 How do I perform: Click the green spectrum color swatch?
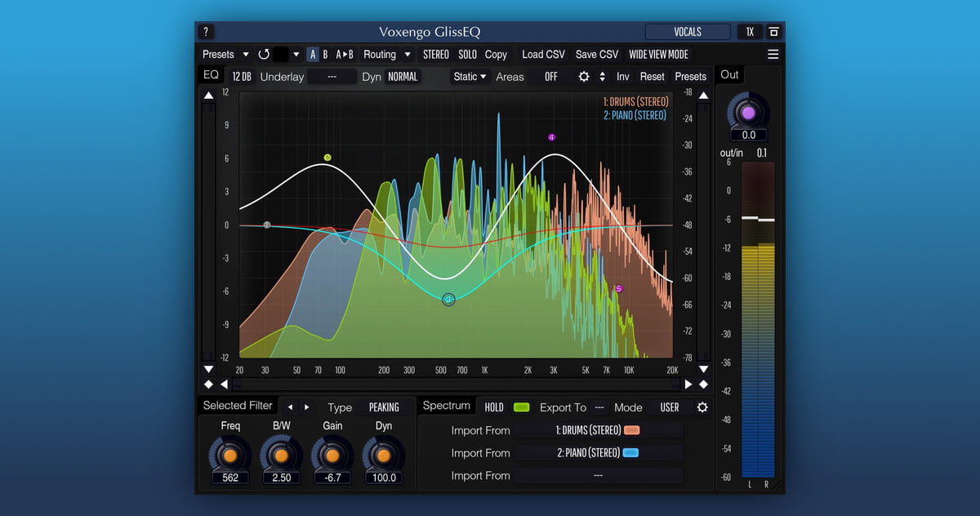(521, 407)
